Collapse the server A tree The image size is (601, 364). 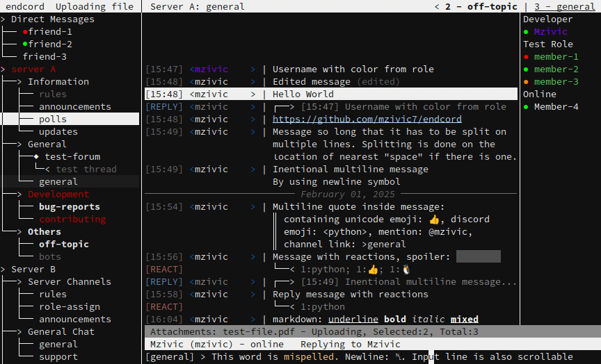point(4,69)
